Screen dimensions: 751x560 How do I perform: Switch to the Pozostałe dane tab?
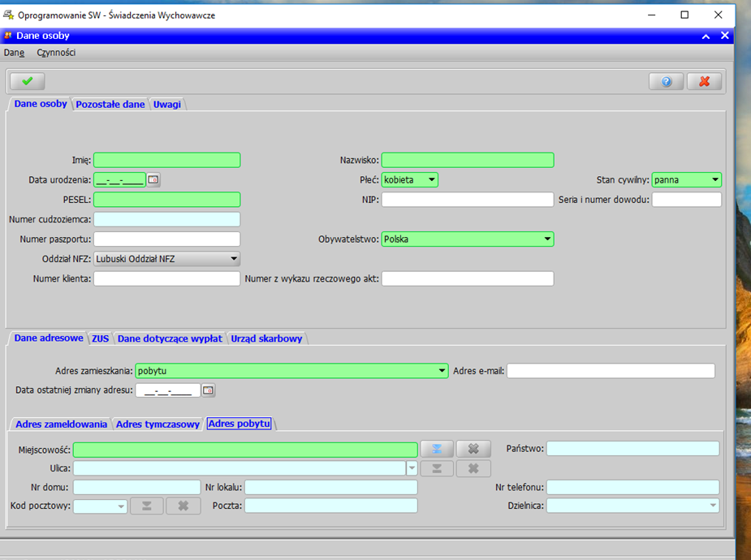click(x=110, y=105)
